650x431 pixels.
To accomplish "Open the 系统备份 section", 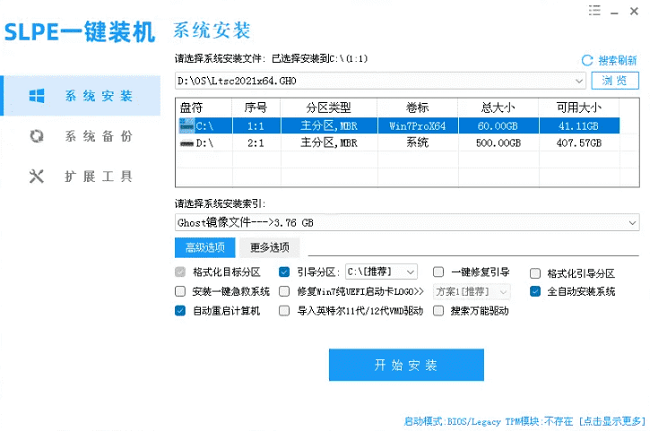I will pyautogui.click(x=81, y=136).
